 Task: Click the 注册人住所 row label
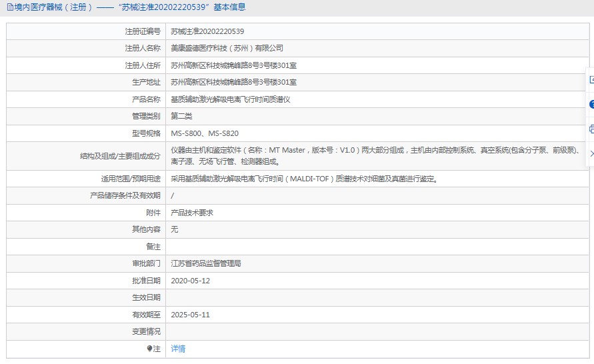(x=143, y=65)
